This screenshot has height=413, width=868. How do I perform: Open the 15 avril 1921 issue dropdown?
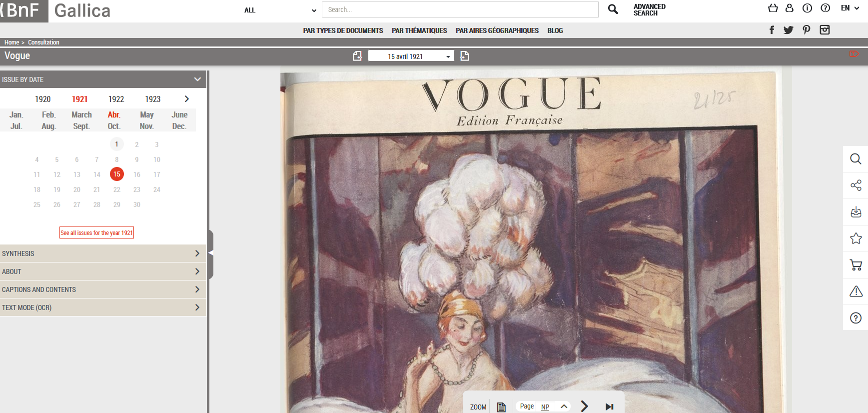pos(411,56)
